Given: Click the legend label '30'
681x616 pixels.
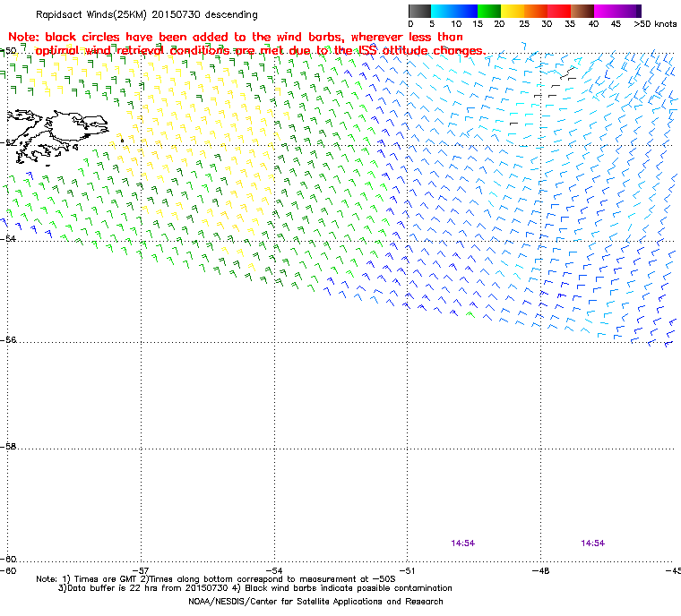Looking at the screenshot, I should coord(547,24).
